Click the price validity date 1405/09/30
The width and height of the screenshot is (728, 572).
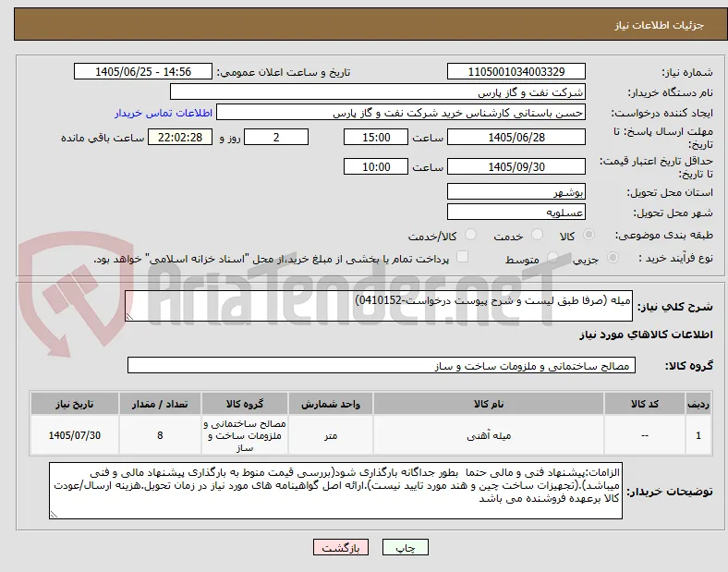516,166
